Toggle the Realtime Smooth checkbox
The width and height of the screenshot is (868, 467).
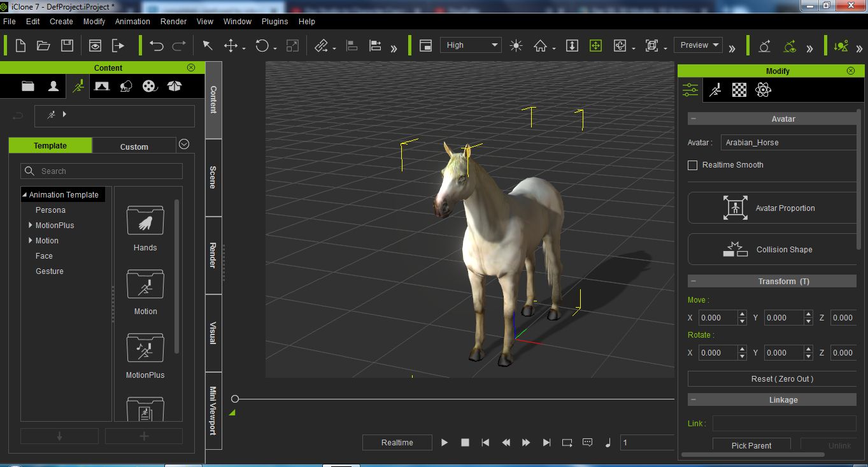coord(693,165)
